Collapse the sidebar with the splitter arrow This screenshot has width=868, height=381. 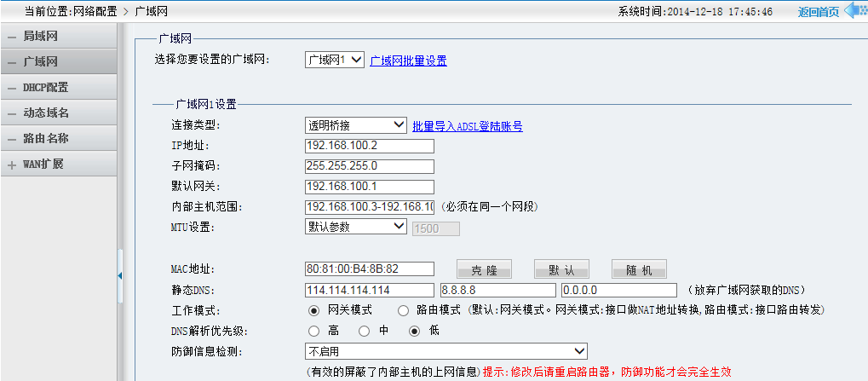[x=120, y=275]
